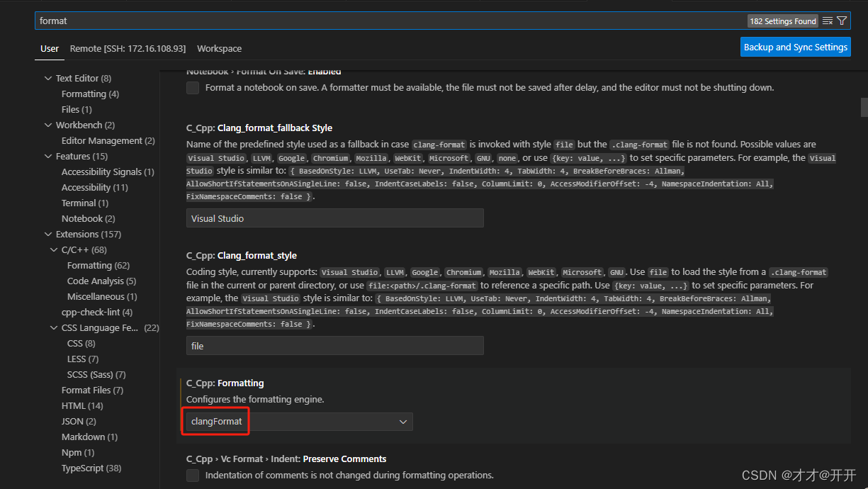Click the Clang_format_style value field
The height and width of the screenshot is (489, 868).
[334, 346]
